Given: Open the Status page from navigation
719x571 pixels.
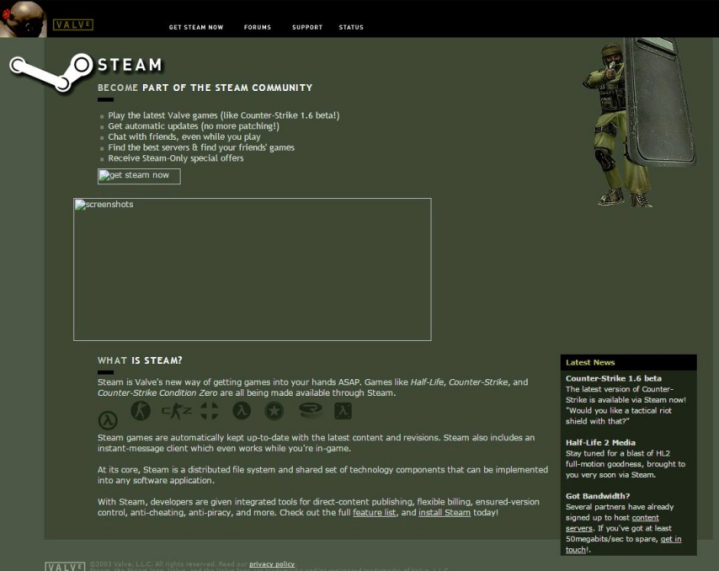Looking at the screenshot, I should coord(351,27).
